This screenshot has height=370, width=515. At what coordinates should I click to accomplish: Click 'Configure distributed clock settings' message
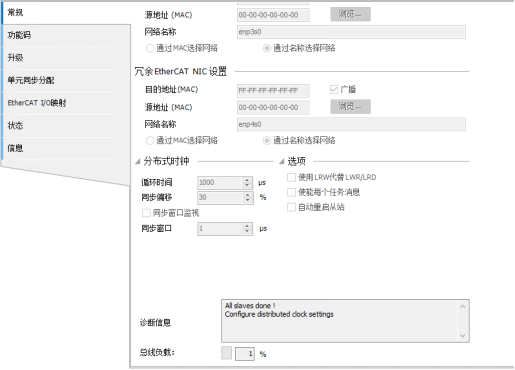point(279,314)
